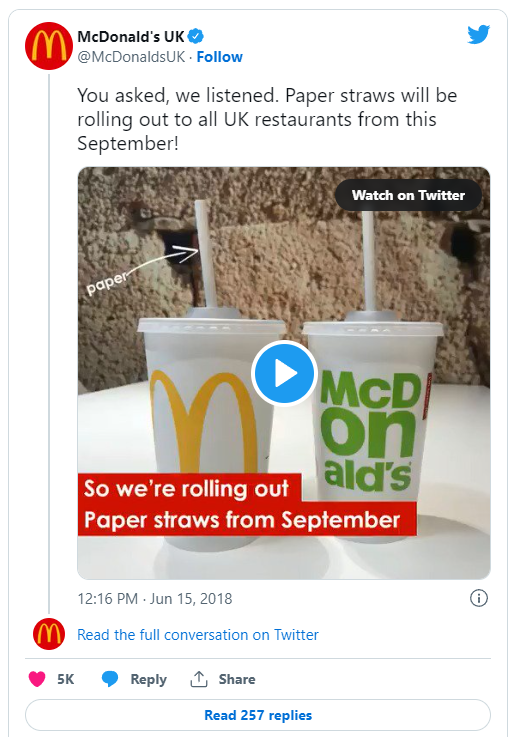This screenshot has height=737, width=529.
Task: Follow the McDonald's UK account
Action: coord(220,57)
